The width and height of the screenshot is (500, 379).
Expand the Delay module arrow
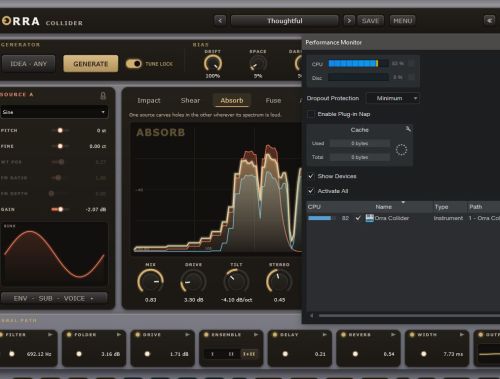point(325,334)
